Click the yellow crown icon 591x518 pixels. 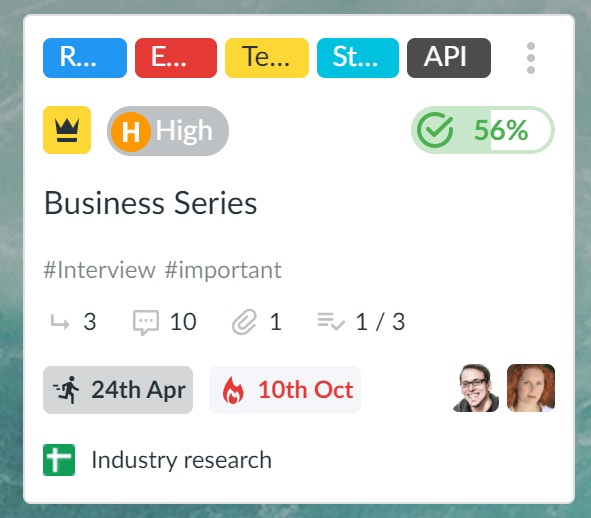(67, 130)
